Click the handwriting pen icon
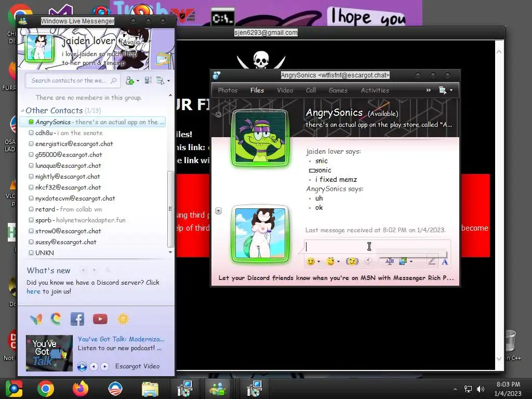The height and width of the screenshot is (399, 532). point(432,261)
